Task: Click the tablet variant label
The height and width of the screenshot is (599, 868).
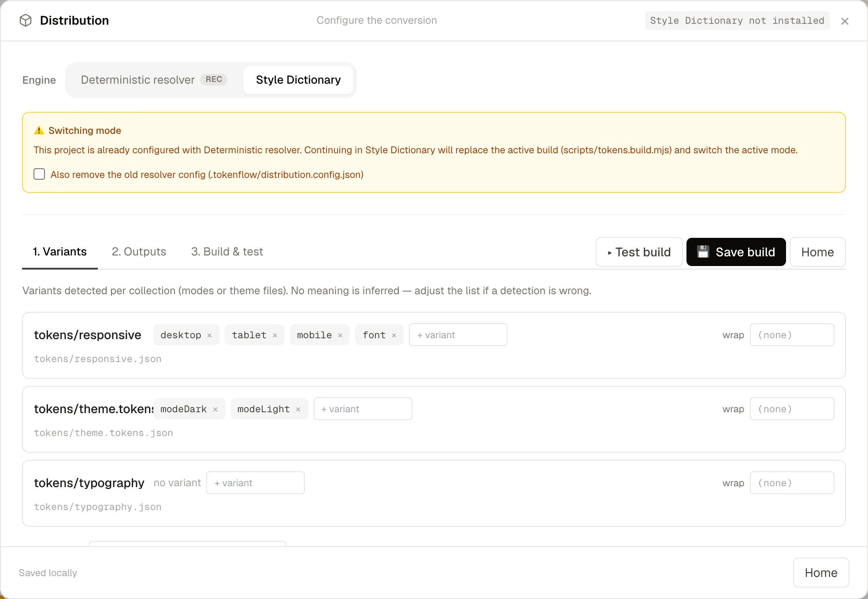Action: click(x=249, y=335)
